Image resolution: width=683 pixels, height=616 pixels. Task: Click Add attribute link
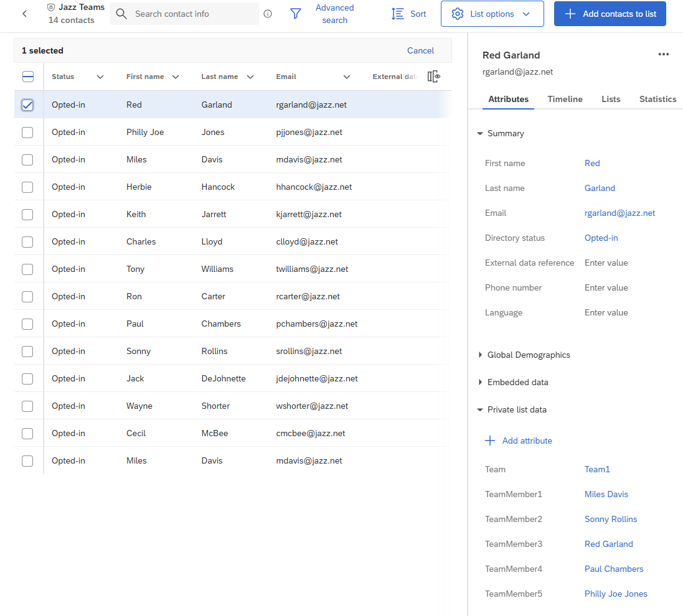pyautogui.click(x=527, y=441)
